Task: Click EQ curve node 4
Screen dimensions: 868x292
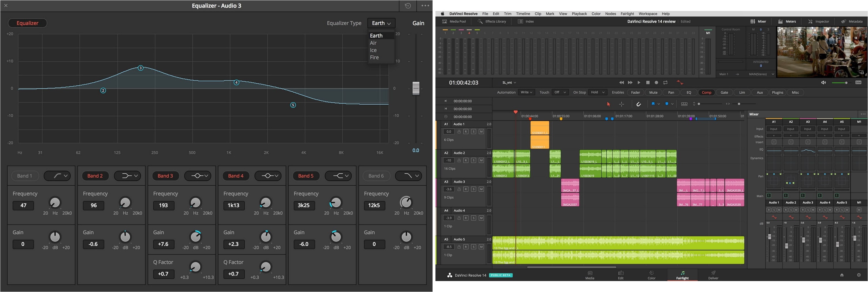Action: point(237,82)
